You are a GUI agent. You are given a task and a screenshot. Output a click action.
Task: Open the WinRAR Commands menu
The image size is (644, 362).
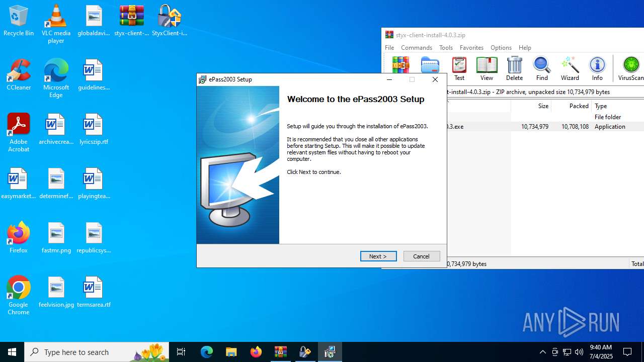point(417,47)
